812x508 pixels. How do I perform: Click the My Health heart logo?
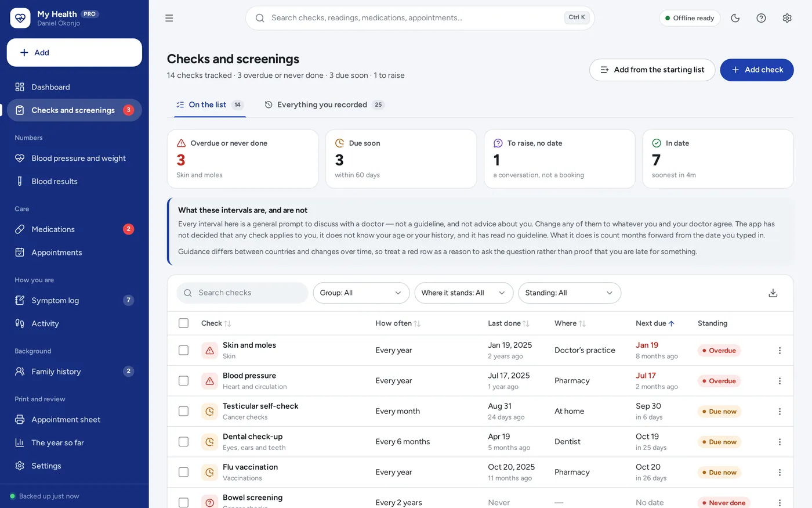pyautogui.click(x=20, y=18)
